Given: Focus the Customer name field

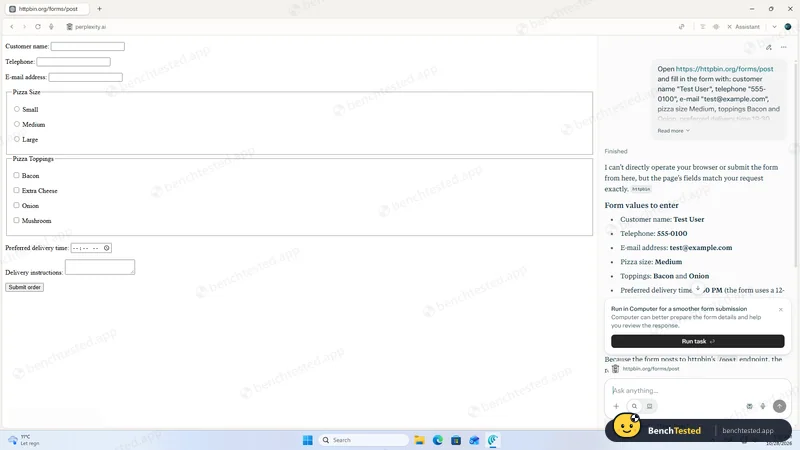Looking at the screenshot, I should coord(88,46).
